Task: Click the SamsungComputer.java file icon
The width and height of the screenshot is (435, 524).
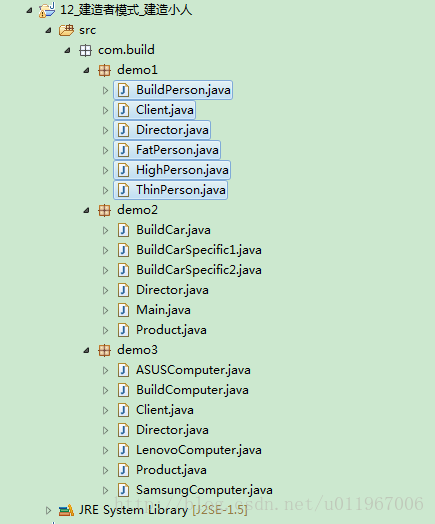Action: pos(124,490)
